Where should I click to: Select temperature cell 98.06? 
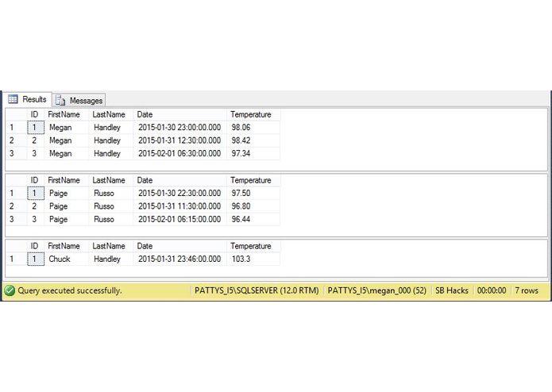[253, 128]
